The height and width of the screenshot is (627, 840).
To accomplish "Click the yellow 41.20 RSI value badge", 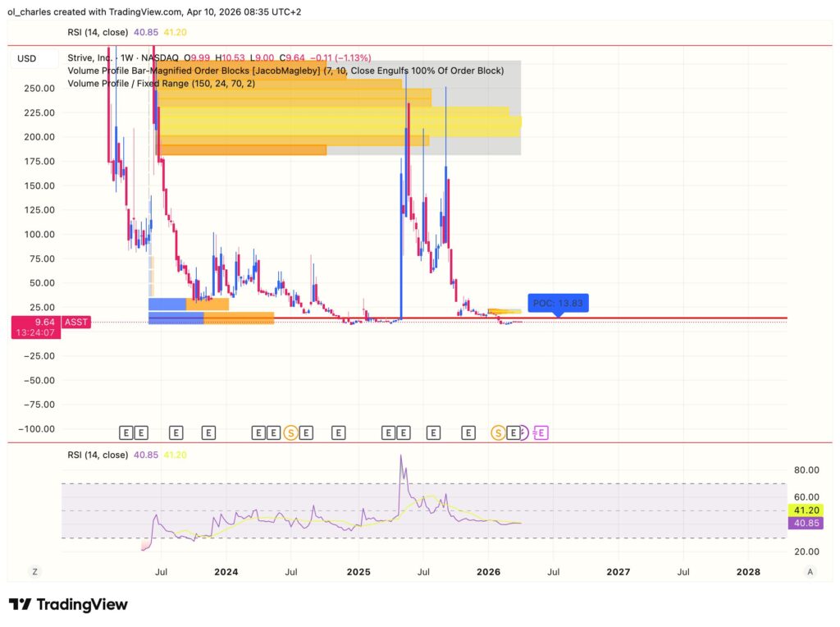I will (x=807, y=510).
